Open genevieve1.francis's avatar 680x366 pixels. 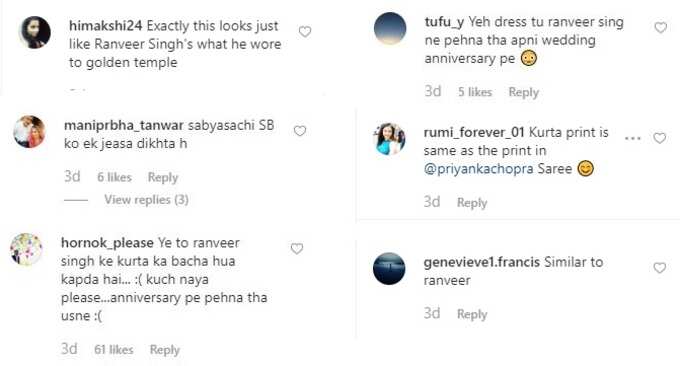[x=389, y=268]
